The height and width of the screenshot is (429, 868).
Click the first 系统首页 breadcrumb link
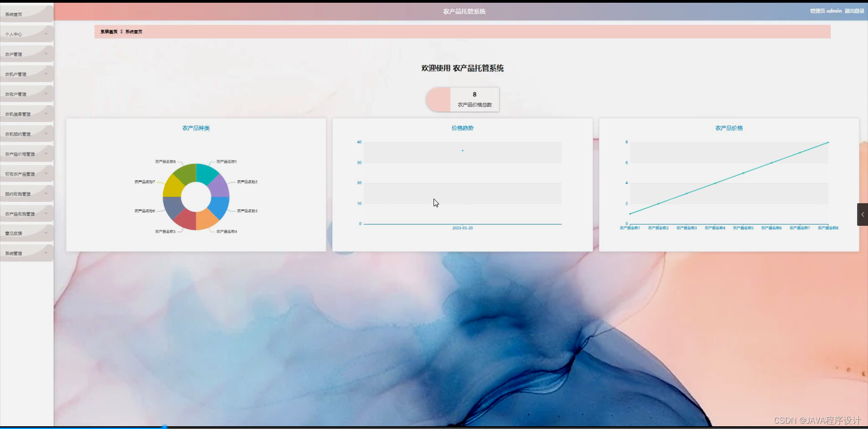coord(109,32)
